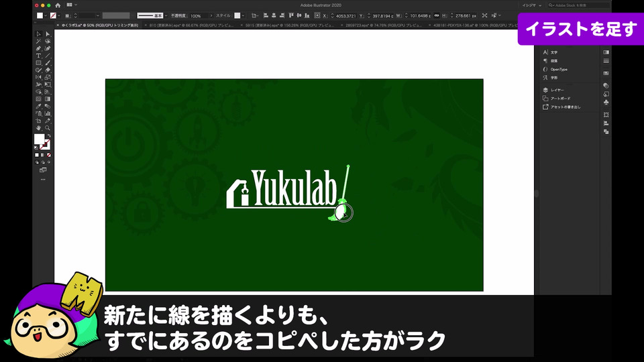Click the white fill swatch in control bar
This screenshot has width=644, height=362.
click(x=40, y=15)
